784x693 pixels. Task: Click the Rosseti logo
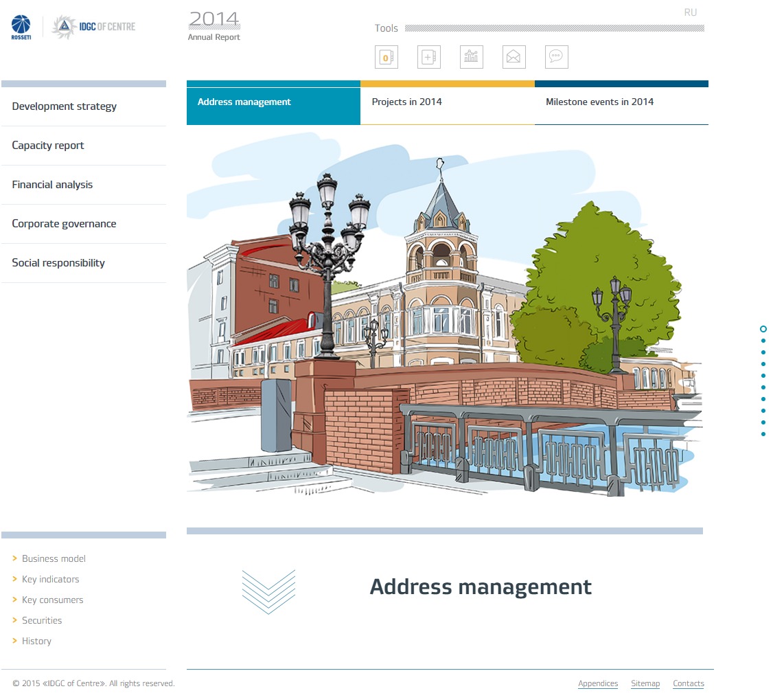(x=21, y=27)
